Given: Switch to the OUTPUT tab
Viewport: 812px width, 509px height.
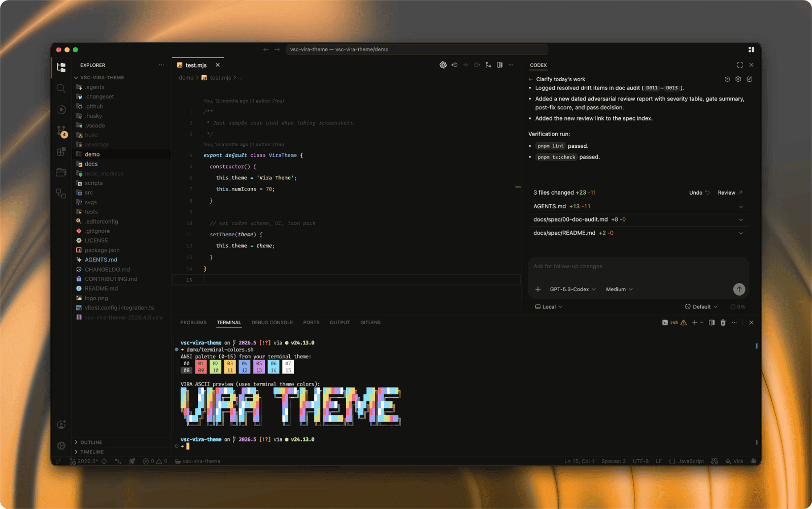Looking at the screenshot, I should tap(340, 323).
